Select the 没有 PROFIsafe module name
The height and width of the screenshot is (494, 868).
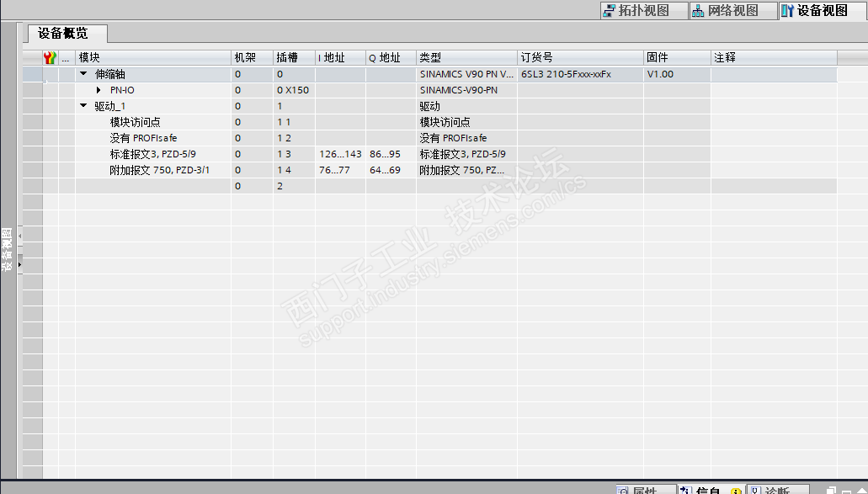(143, 138)
